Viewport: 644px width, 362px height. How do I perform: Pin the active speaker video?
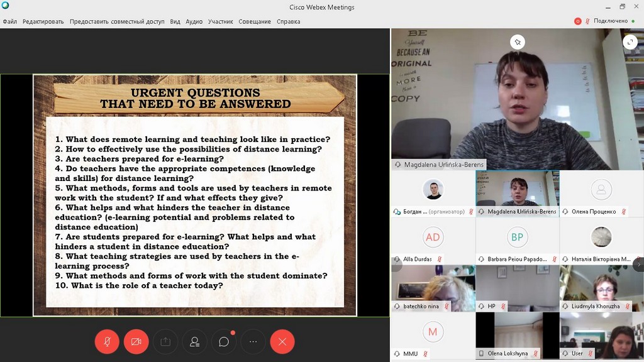517,42
